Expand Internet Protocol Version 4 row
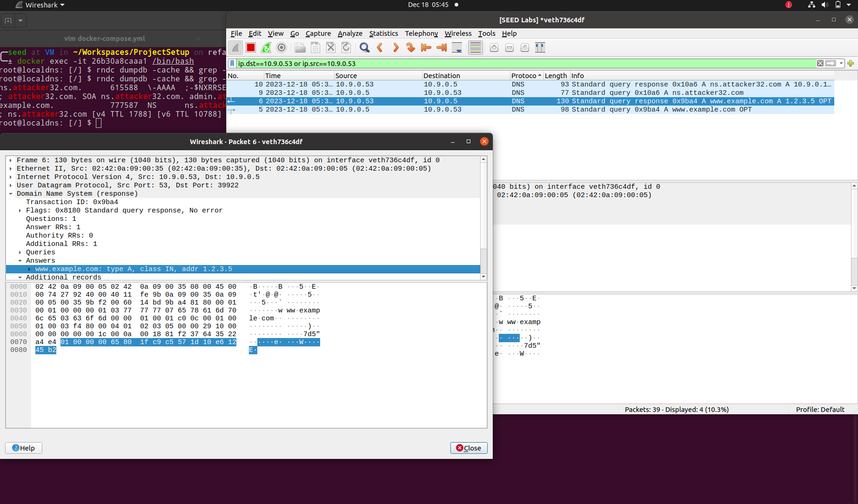Image resolution: width=858 pixels, height=504 pixels. [x=11, y=177]
